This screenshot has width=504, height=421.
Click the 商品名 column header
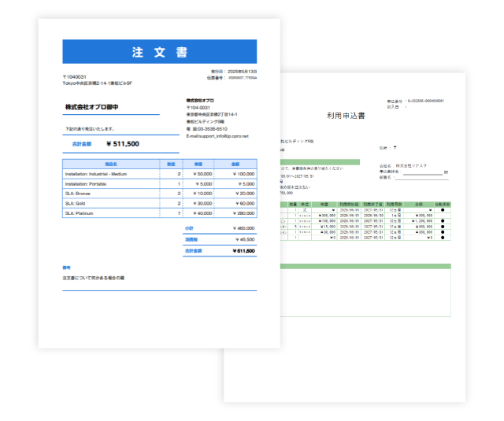[x=111, y=164]
